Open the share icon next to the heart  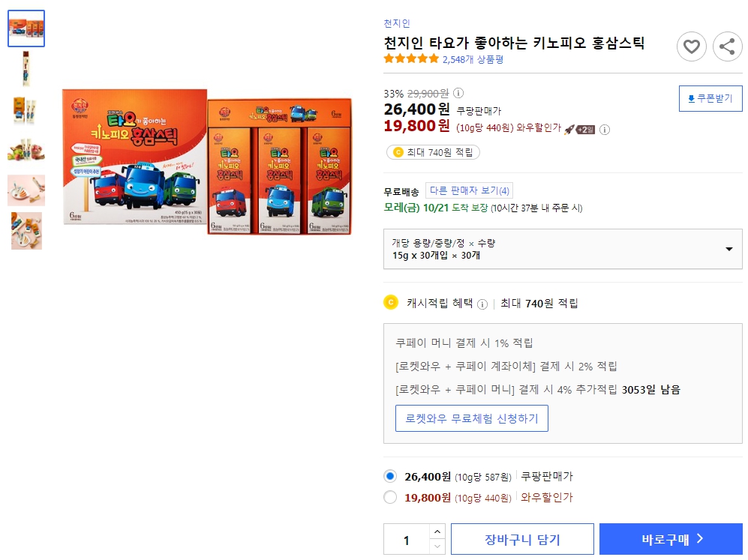pyautogui.click(x=726, y=46)
